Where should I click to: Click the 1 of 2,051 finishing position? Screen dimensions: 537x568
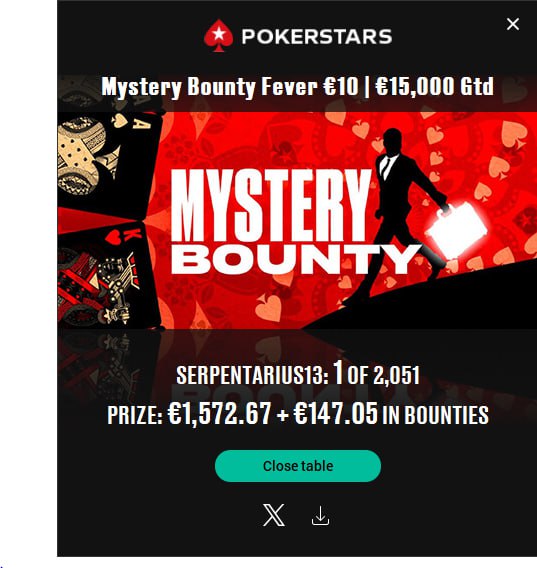[x=376, y=373]
